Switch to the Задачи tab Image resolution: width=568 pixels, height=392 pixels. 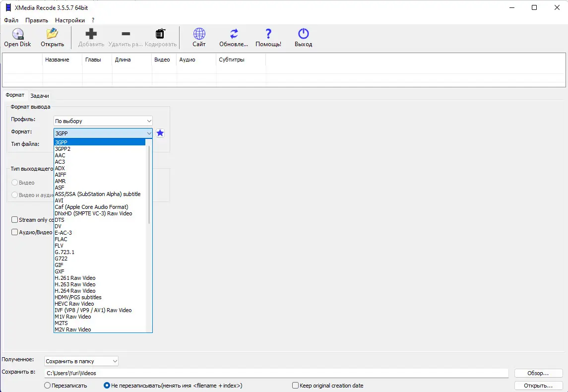(40, 96)
